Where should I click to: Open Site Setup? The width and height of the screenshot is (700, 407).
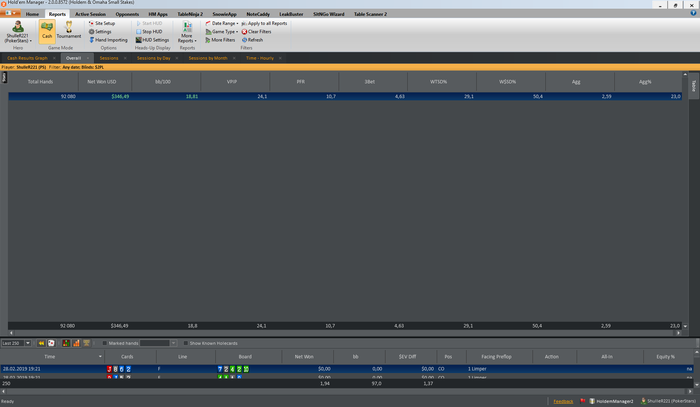102,23
